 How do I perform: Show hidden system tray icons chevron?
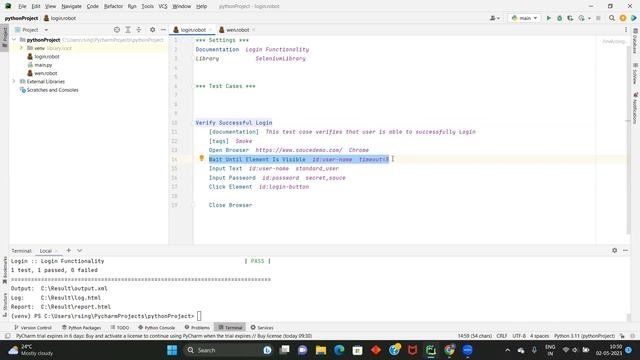tap(507, 350)
